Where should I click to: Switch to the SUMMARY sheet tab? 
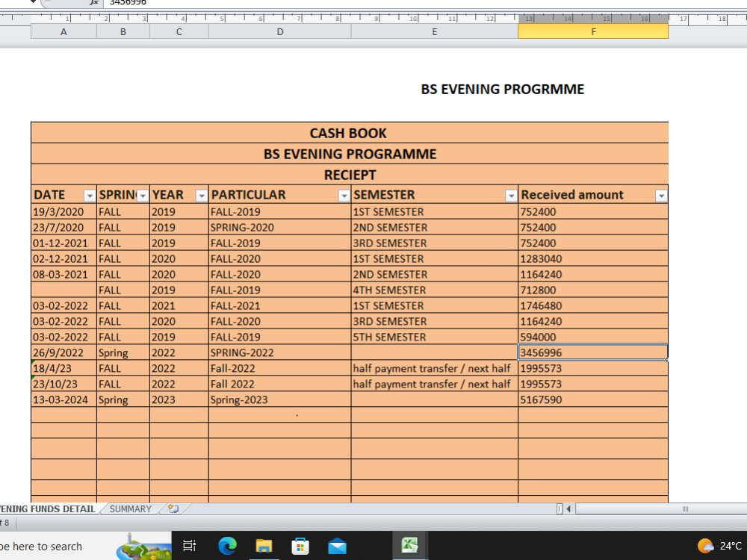[131, 508]
